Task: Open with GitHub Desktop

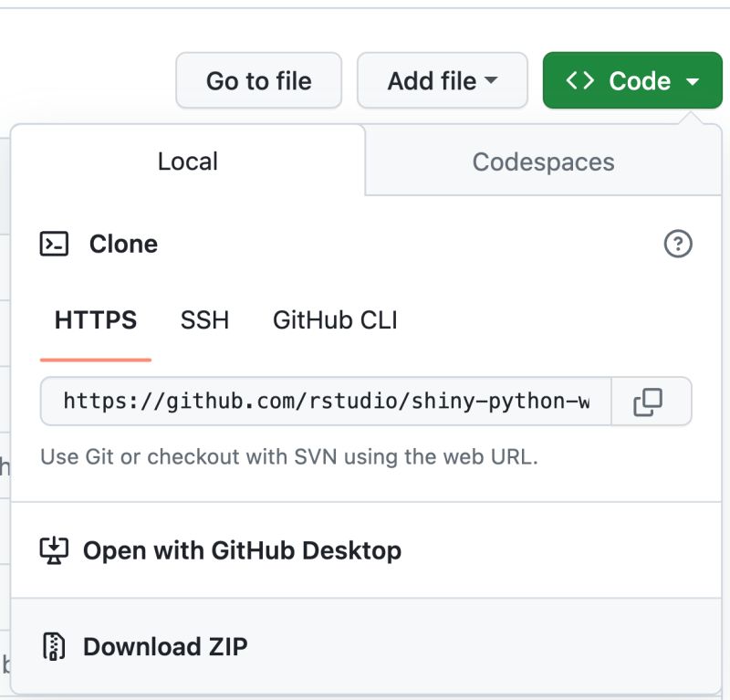Action: [x=366, y=550]
